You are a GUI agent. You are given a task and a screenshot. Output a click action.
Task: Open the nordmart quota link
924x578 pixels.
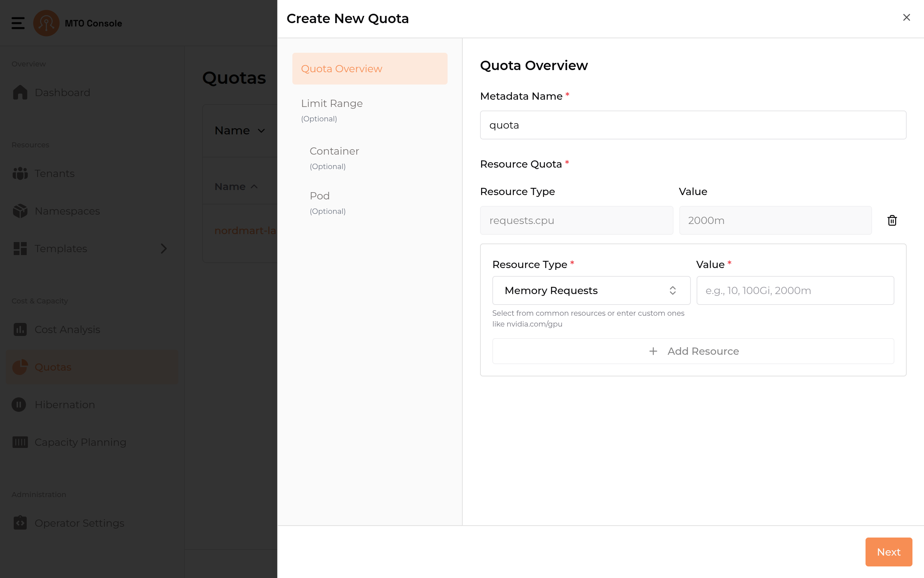245,230
